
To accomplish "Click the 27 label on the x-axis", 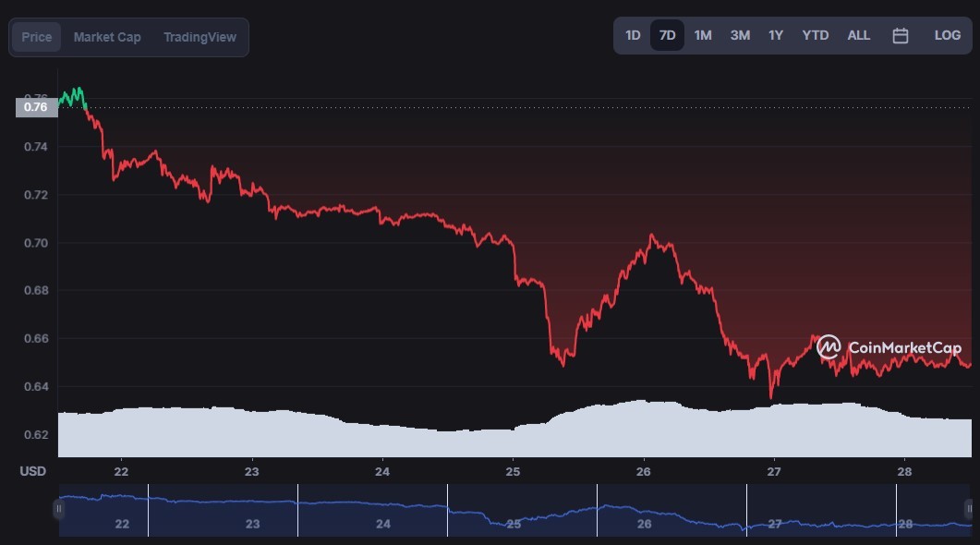I will pyautogui.click(x=774, y=471).
